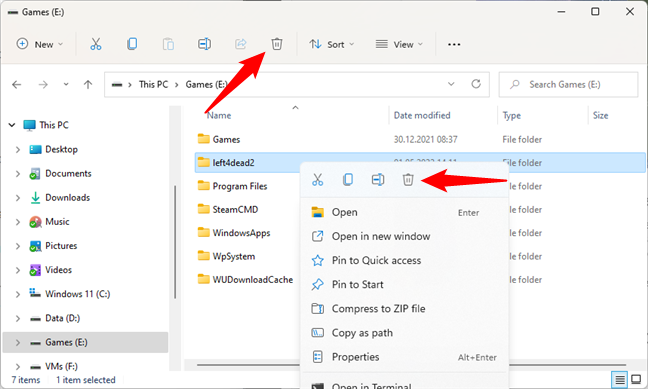Click the Search Games (E:) box
Screen dimensions: 648x389
tap(568, 85)
